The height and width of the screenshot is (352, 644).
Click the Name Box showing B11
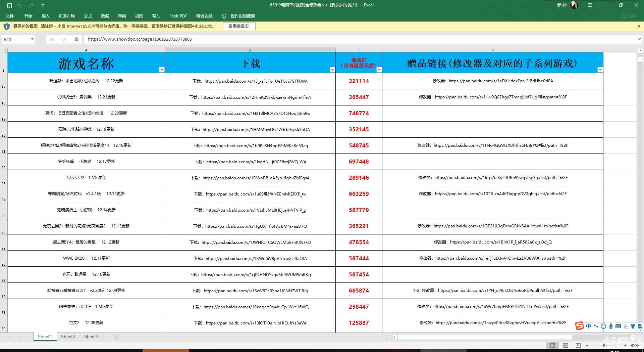[x=16, y=39]
